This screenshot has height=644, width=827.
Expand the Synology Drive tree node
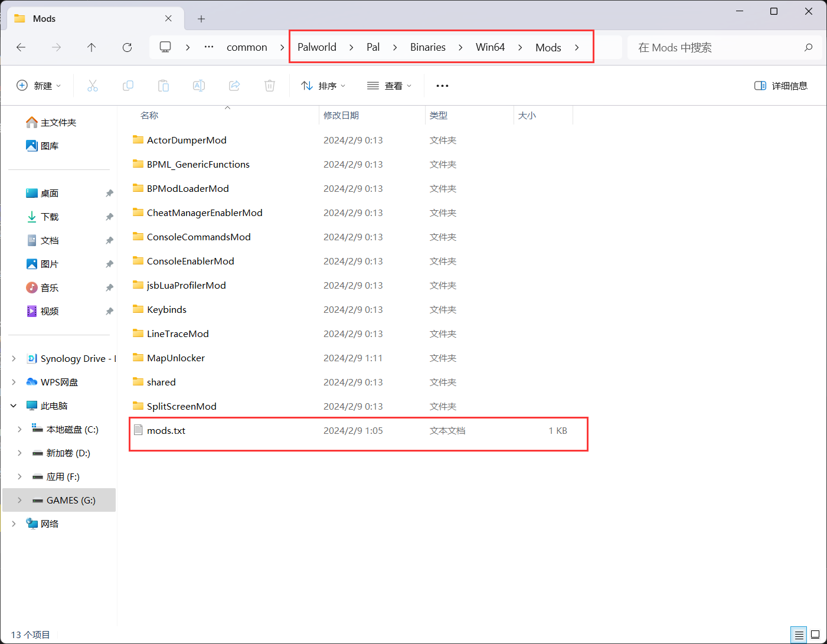point(14,358)
